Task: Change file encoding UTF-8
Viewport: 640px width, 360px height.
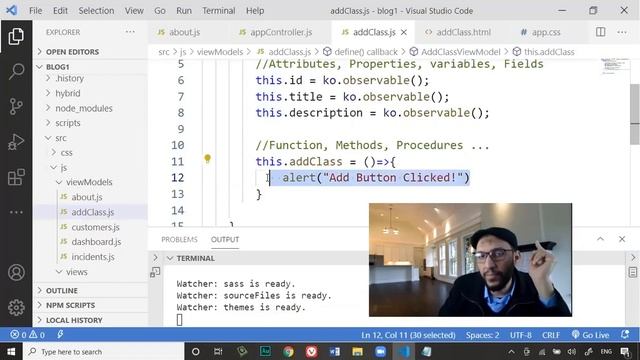Action: click(x=520, y=335)
